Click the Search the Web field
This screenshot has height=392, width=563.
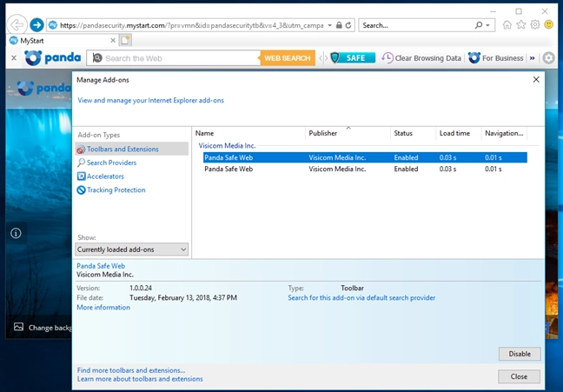[174, 58]
